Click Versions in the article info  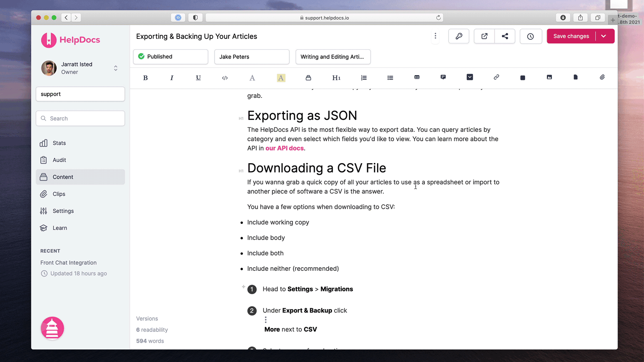147,319
